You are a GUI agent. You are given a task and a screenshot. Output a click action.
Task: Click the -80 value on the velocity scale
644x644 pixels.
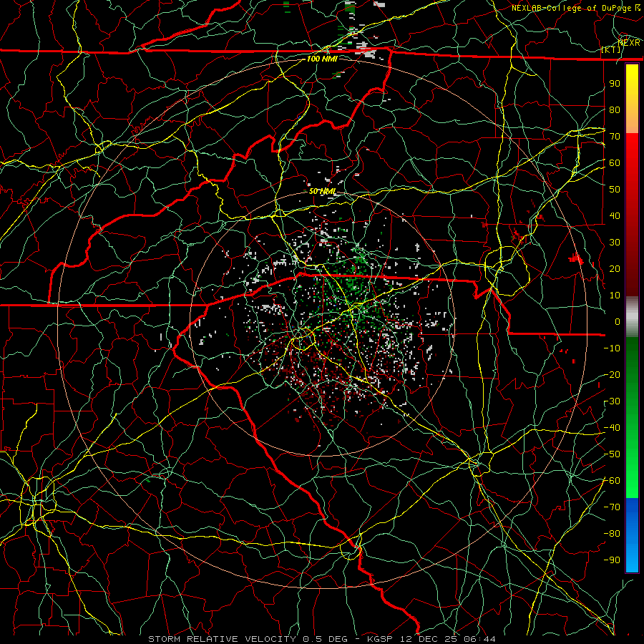click(612, 534)
